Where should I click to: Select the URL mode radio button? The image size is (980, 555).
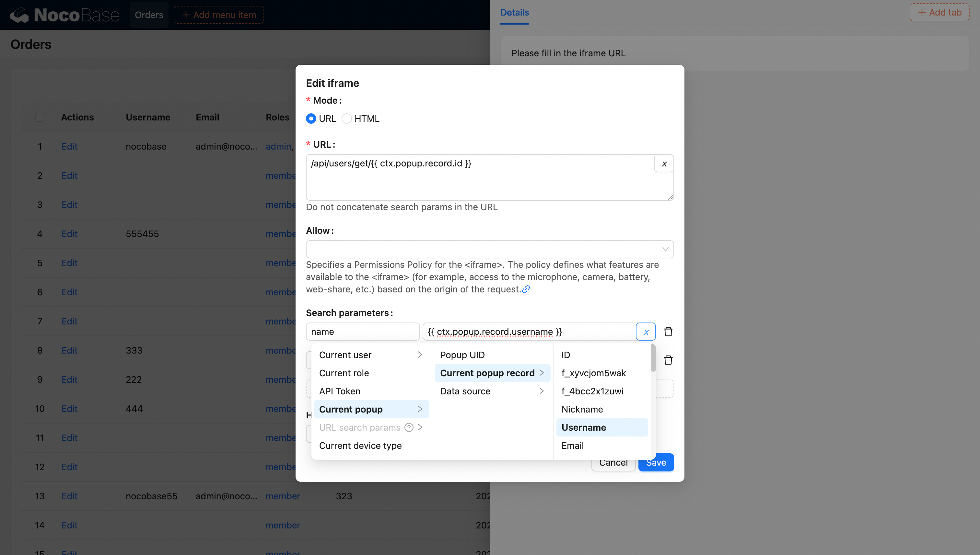tap(311, 119)
